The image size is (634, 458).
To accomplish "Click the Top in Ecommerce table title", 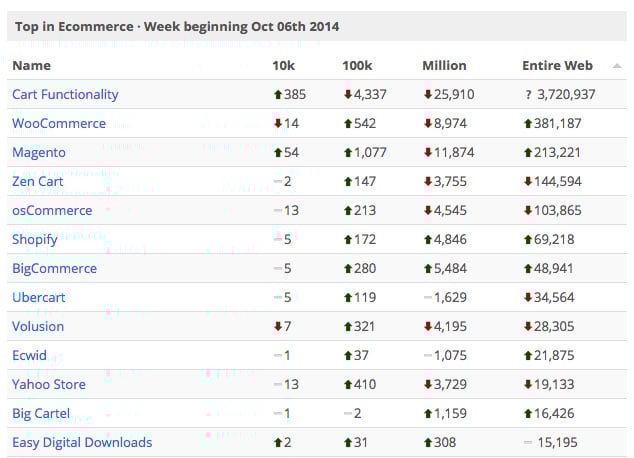I will (x=177, y=27).
